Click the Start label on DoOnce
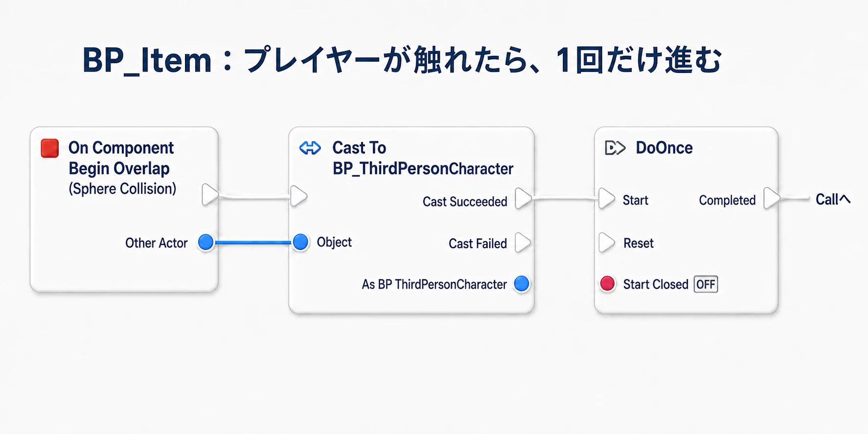This screenshot has width=868, height=434. [x=635, y=200]
